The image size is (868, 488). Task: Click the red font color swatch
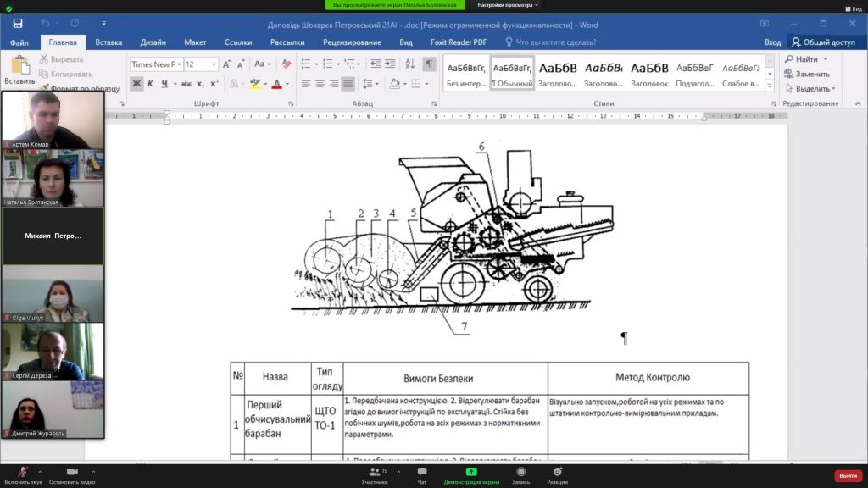pyautogui.click(x=275, y=84)
